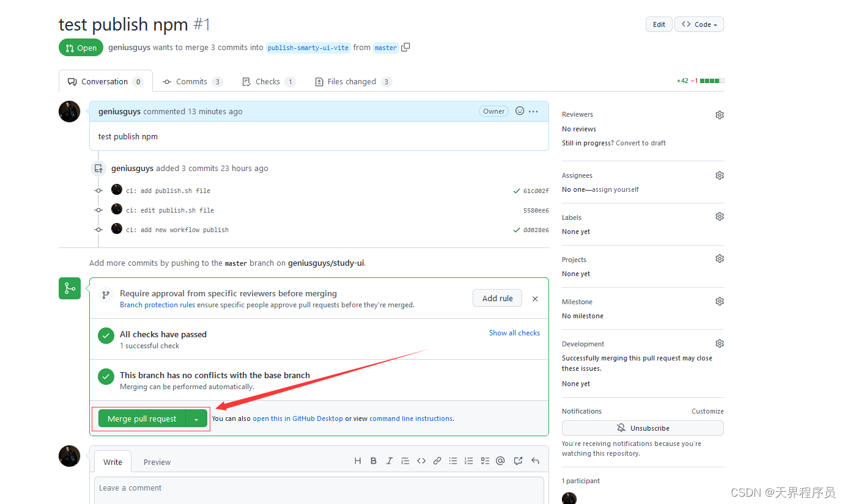The image size is (845, 504).
Task: Apply italic formatting in comment toolbar
Action: tap(389, 461)
